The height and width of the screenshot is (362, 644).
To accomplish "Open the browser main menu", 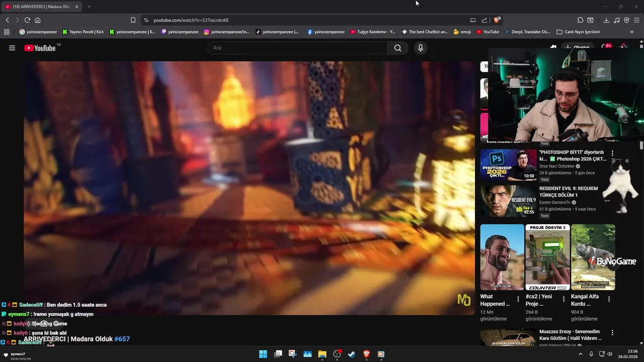I will click(x=636, y=20).
